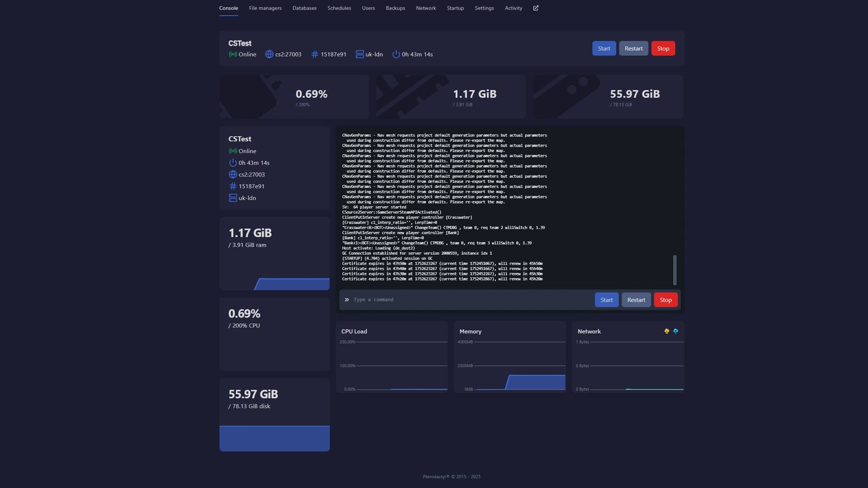Click the CSTest title in the sidebar card

click(x=240, y=139)
